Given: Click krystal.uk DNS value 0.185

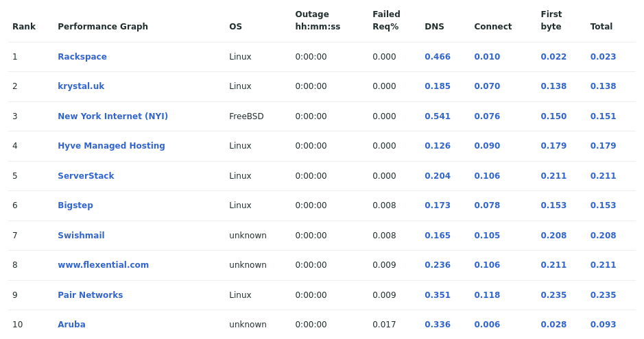Looking at the screenshot, I should [438, 86].
